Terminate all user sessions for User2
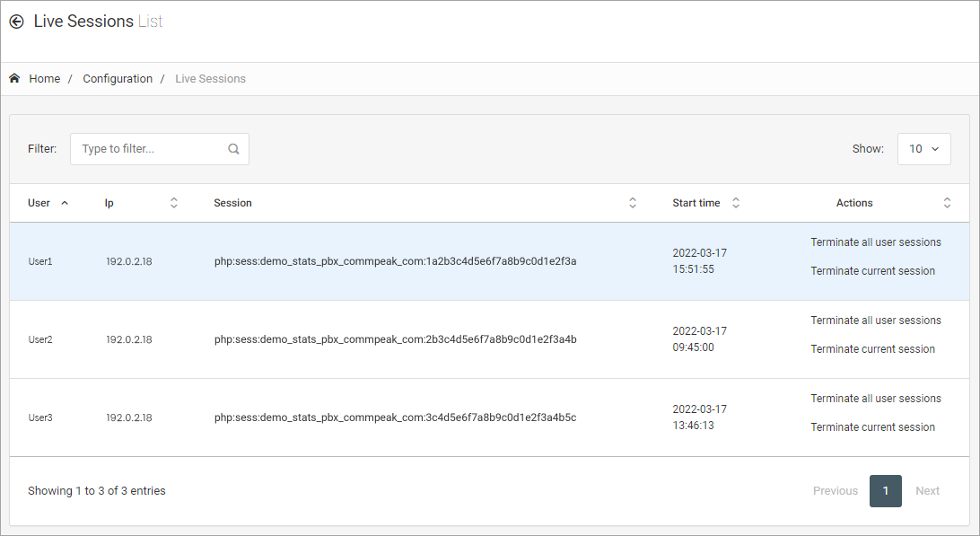Screen dimensions: 980x536 (876, 321)
